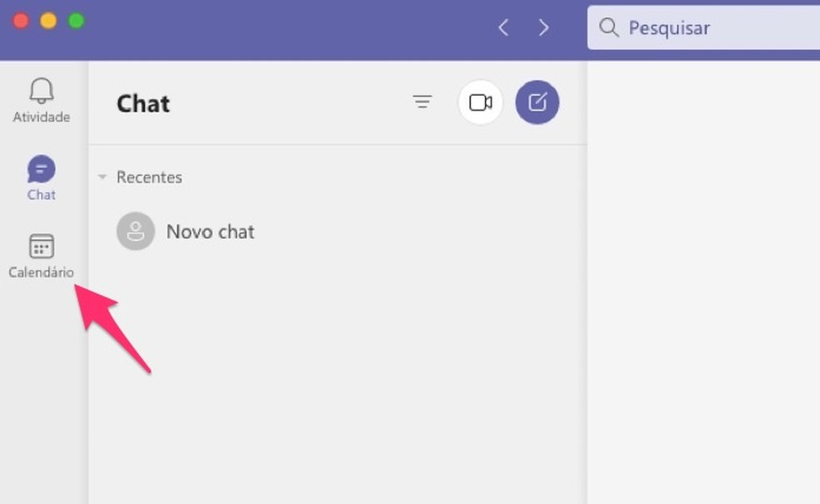Select the Chat bubble icon in sidebar
This screenshot has height=504, width=820.
(41, 169)
